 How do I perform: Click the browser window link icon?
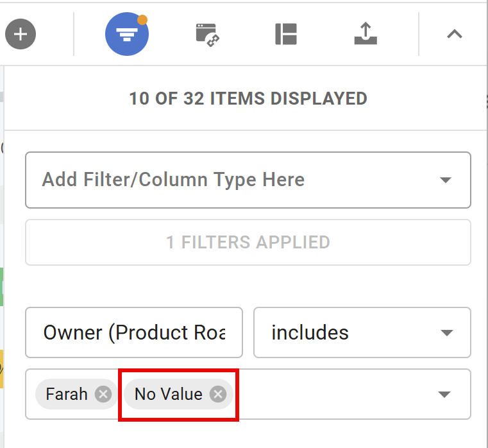click(208, 34)
